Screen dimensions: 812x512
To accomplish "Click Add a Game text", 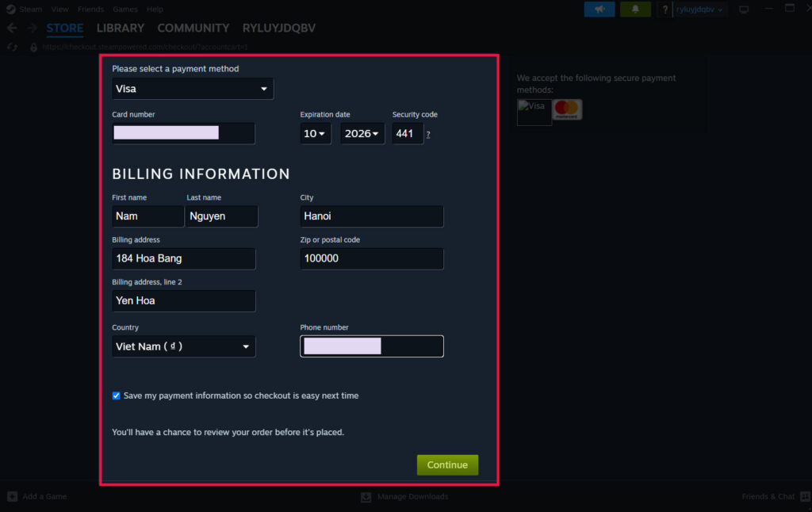I will tap(44, 496).
